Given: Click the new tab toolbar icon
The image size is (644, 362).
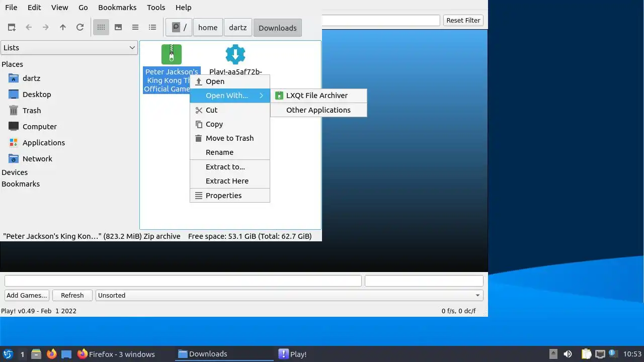Looking at the screenshot, I should [x=12, y=28].
